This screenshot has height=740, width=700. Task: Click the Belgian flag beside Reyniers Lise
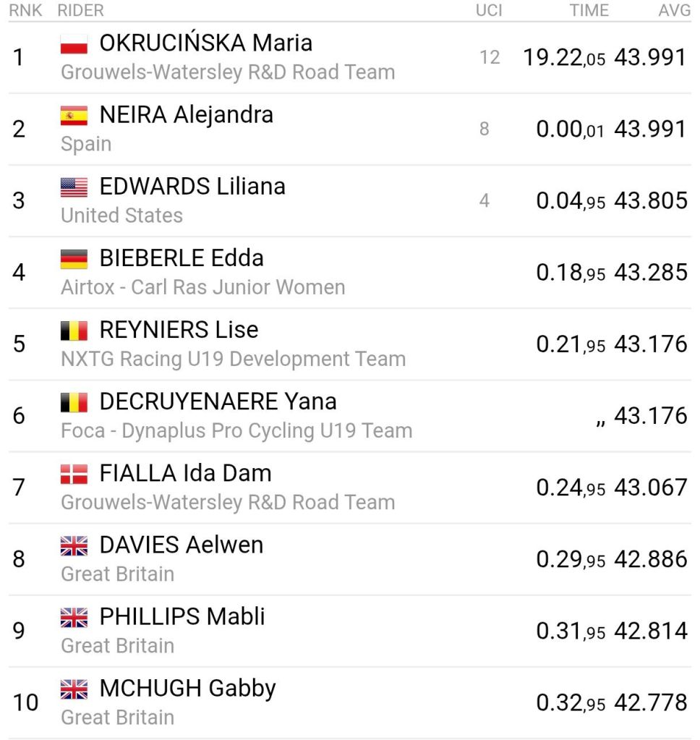74,331
